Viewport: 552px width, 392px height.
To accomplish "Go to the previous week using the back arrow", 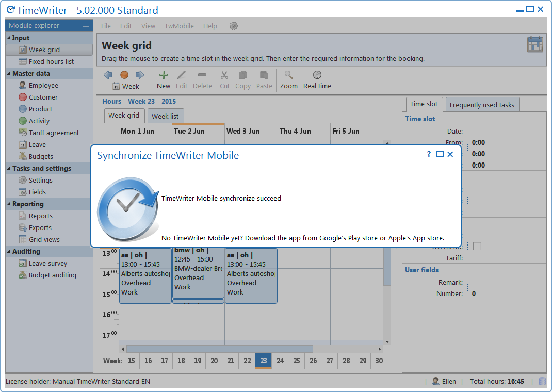I will click(x=108, y=75).
